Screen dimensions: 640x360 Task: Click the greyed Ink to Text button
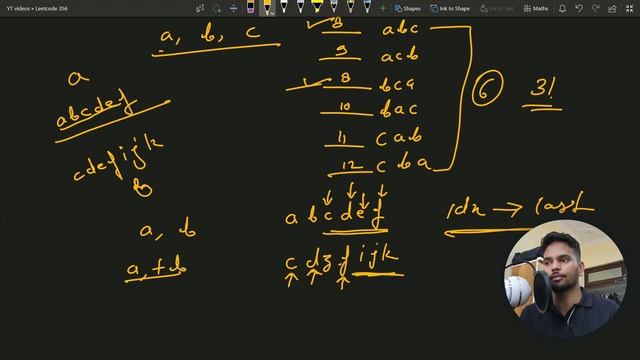coord(497,8)
